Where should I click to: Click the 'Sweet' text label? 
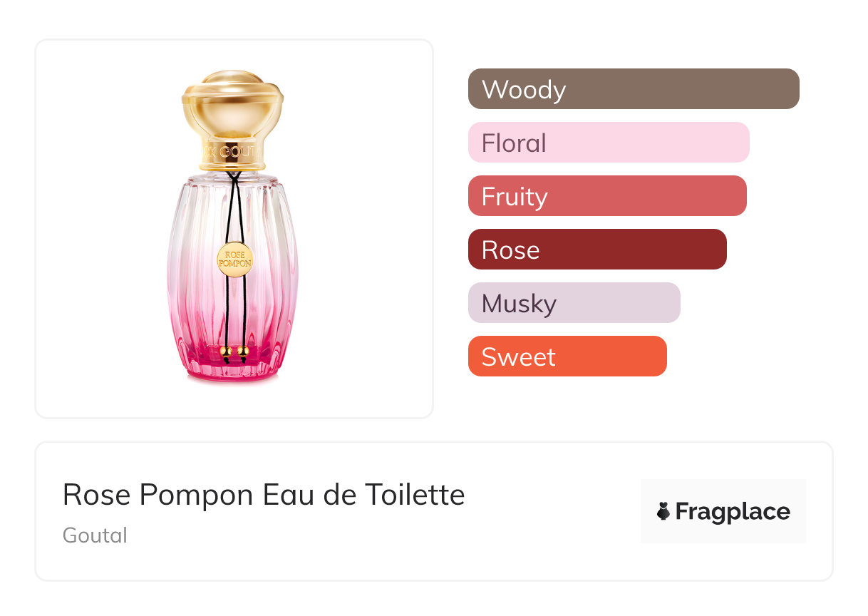[518, 357]
